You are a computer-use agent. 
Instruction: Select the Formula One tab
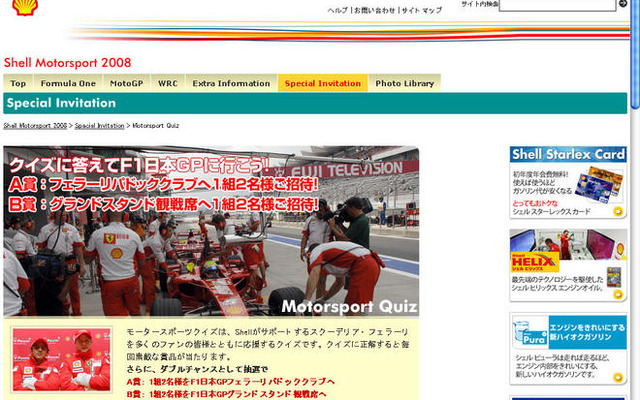click(x=68, y=83)
